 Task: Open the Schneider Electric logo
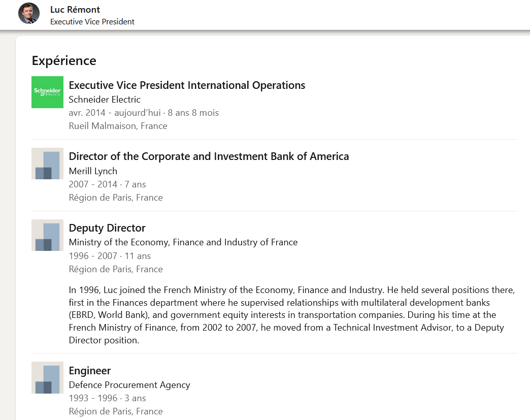point(47,92)
